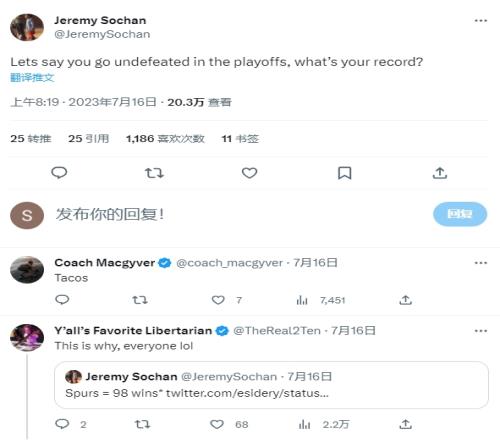Screen dimensions: 500x440
Task: Bookmark the main tweet
Action: pos(344,173)
